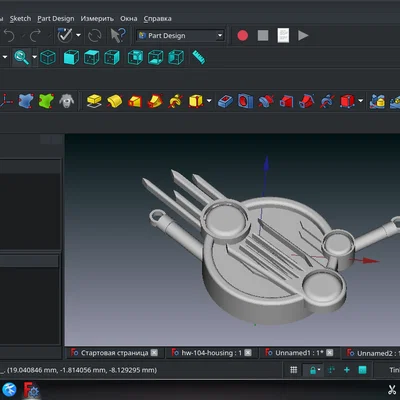
Task: Click the Pocket tool icon
Action: point(225,101)
